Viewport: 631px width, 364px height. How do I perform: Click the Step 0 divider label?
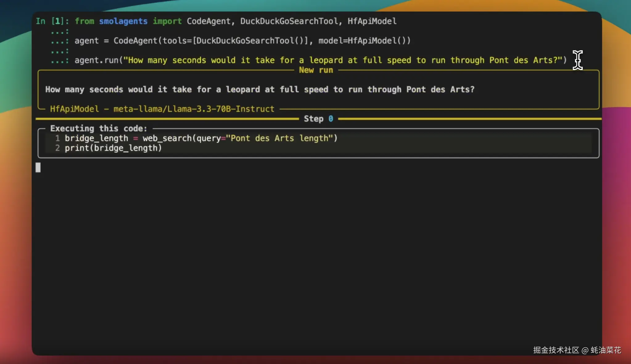[318, 119]
